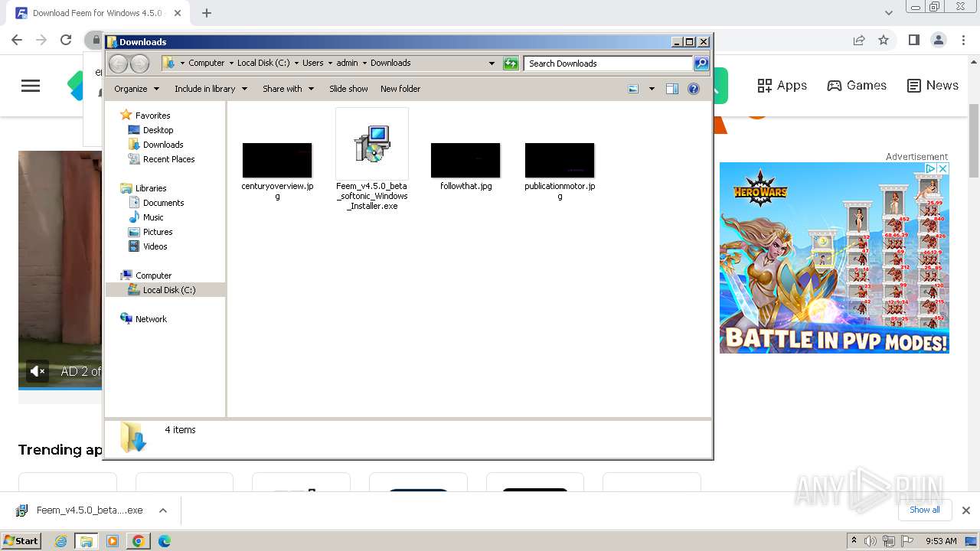Select the Download Feem browser tab
The width and height of the screenshot is (980, 551).
coord(97,13)
